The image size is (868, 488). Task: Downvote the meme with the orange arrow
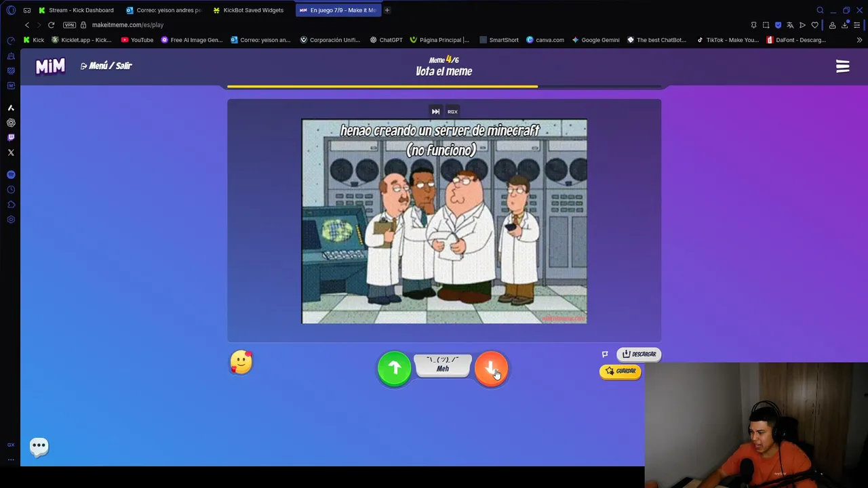(x=491, y=368)
